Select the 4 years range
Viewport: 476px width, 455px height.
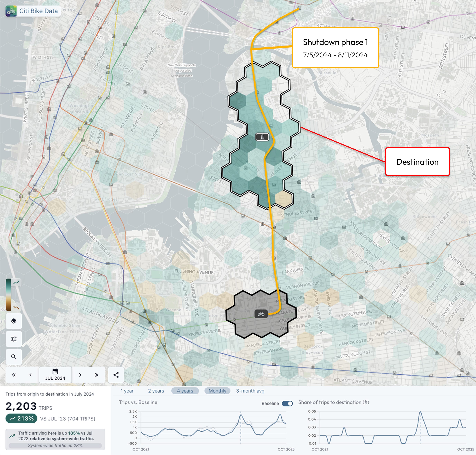(185, 391)
